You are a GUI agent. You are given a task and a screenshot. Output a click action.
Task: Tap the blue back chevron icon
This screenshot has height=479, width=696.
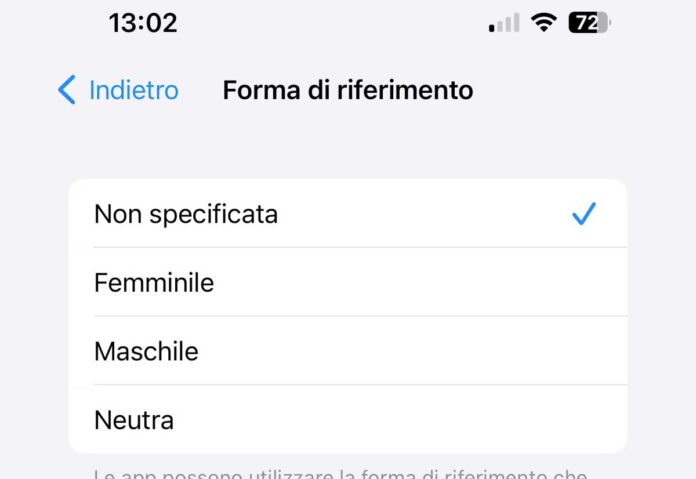coord(66,90)
